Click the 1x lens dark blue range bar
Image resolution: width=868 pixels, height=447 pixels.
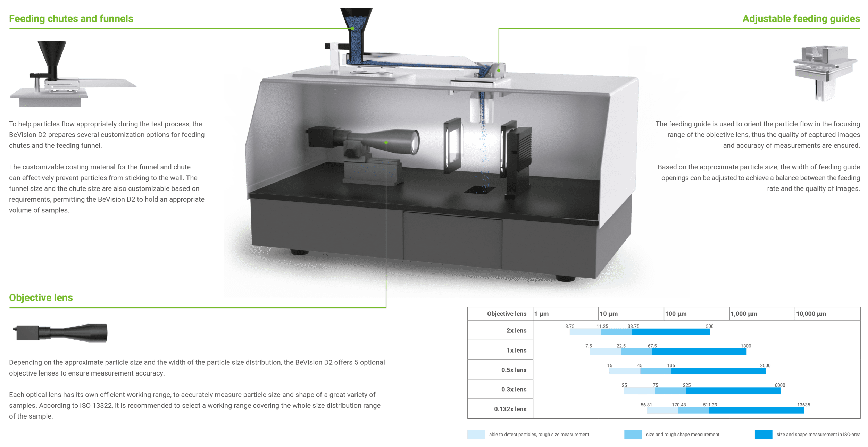(x=699, y=352)
